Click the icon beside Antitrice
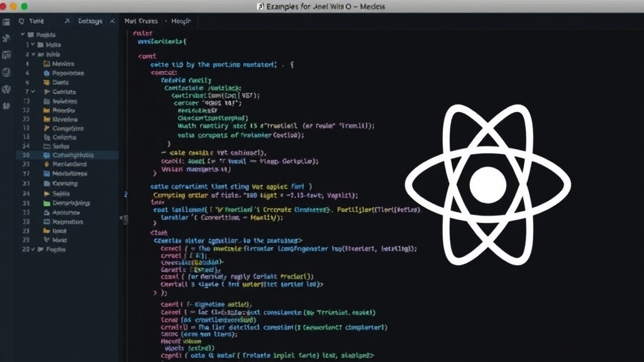644x362 pixels. [x=47, y=212]
